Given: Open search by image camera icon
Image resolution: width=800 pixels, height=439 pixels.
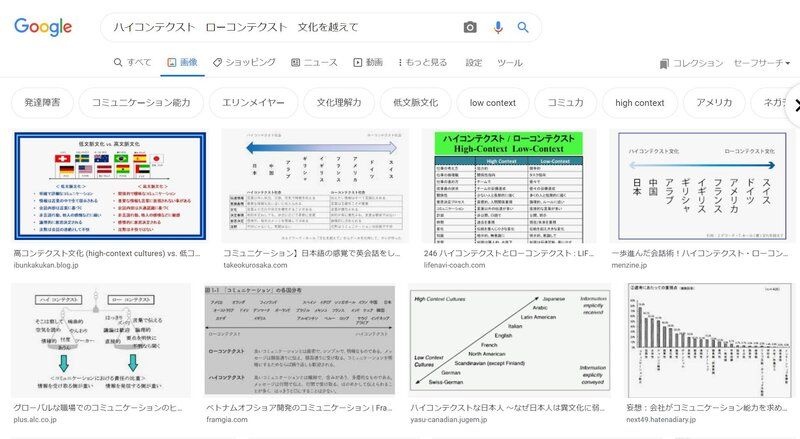Looking at the screenshot, I should [470, 27].
